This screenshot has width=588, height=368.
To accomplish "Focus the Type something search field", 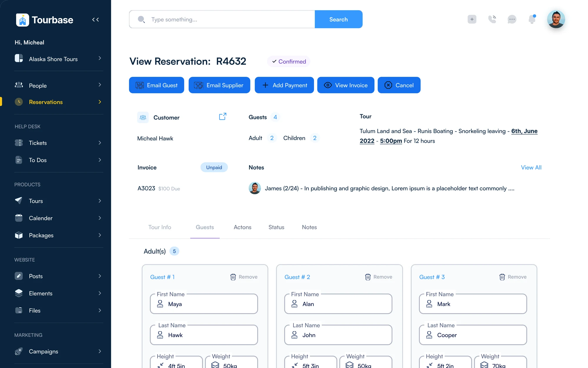I will coord(222,19).
